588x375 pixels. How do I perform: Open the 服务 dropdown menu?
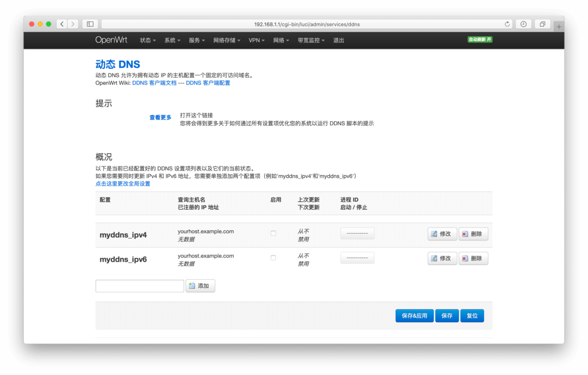point(196,40)
